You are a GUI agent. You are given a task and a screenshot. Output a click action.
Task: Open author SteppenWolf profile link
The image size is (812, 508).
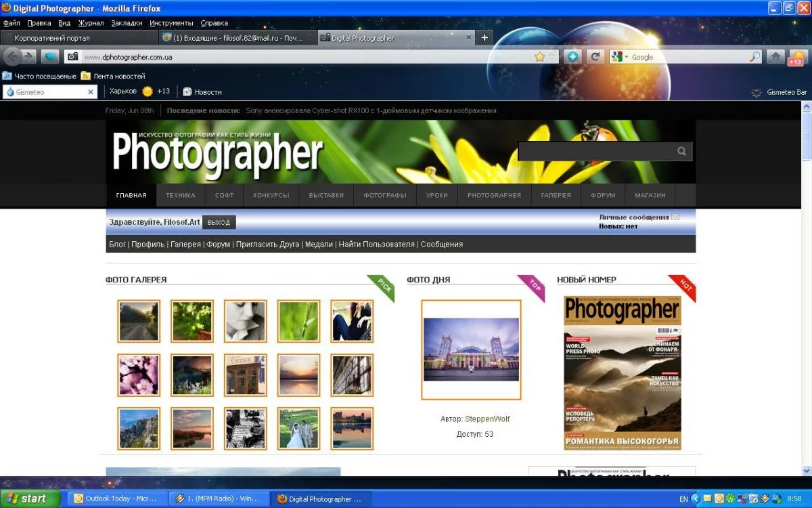click(487, 419)
